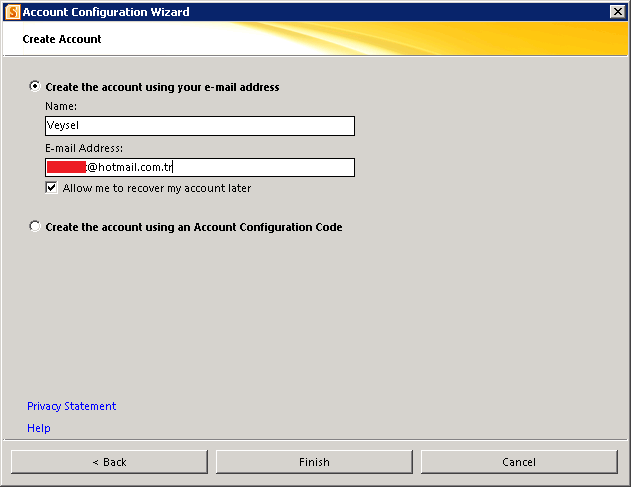This screenshot has height=487, width=631.
Task: Select the e-mail address account radio button
Action: point(36,87)
